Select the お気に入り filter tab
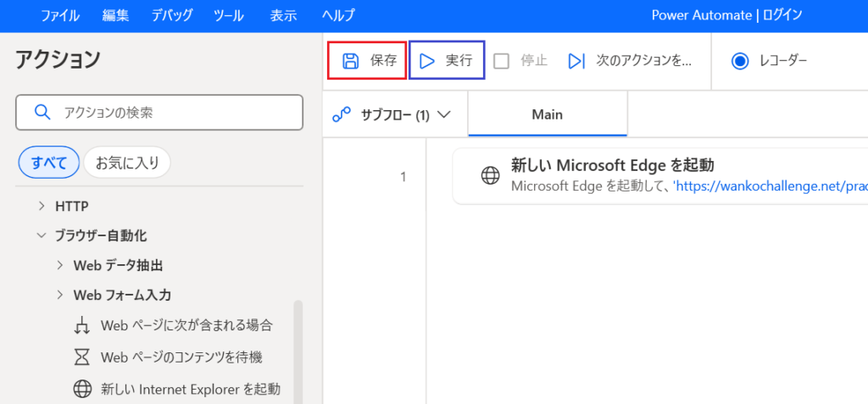868x404 pixels. click(x=127, y=163)
